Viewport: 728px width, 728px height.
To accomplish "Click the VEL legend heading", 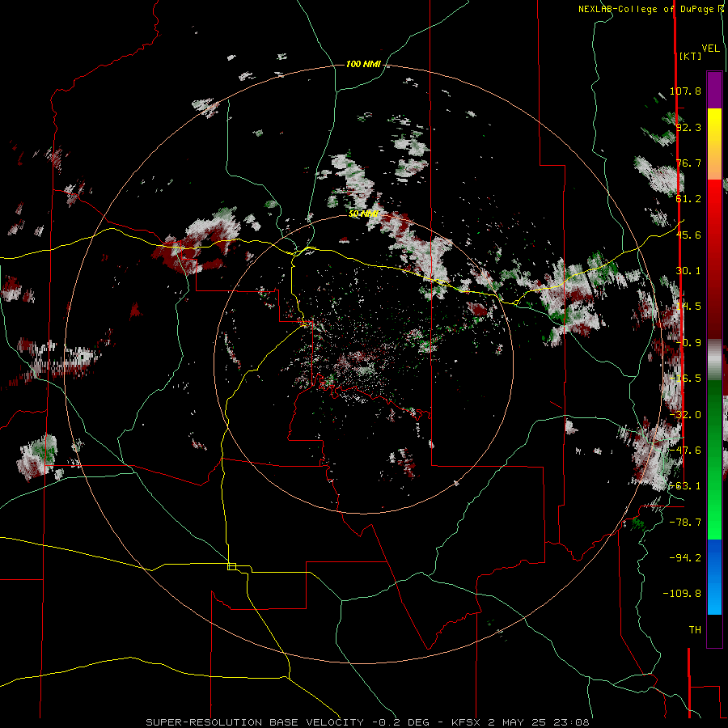I will (710, 49).
